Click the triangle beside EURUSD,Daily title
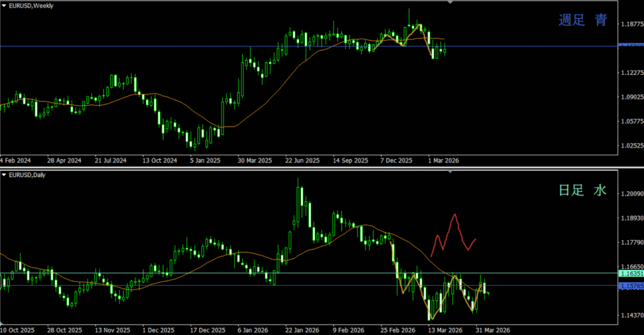This screenshot has height=335, width=644. (4, 174)
